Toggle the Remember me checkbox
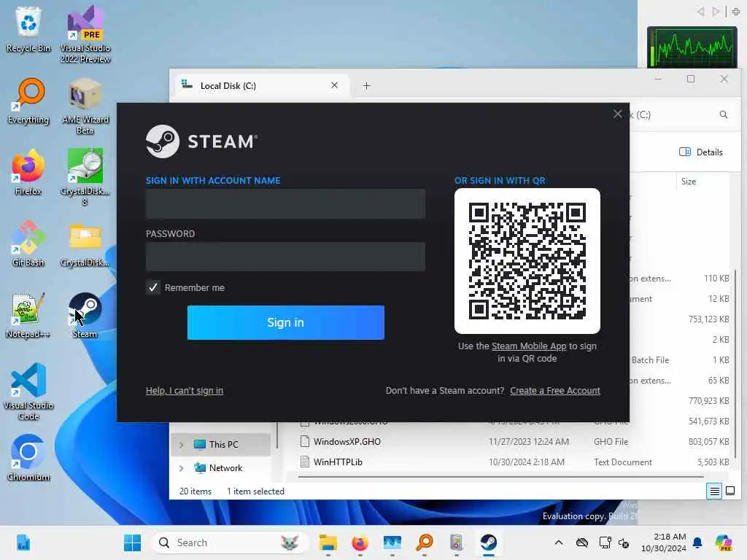Image resolution: width=747 pixels, height=560 pixels. (153, 287)
